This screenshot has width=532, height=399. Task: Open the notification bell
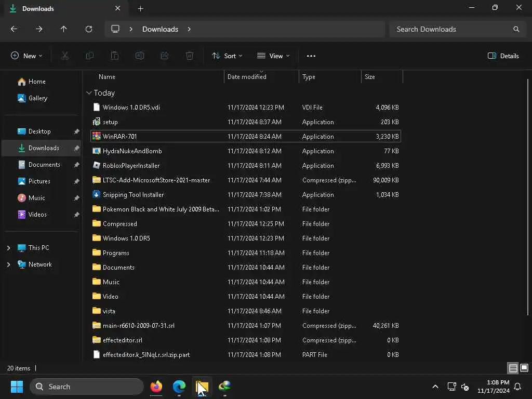[x=517, y=387]
